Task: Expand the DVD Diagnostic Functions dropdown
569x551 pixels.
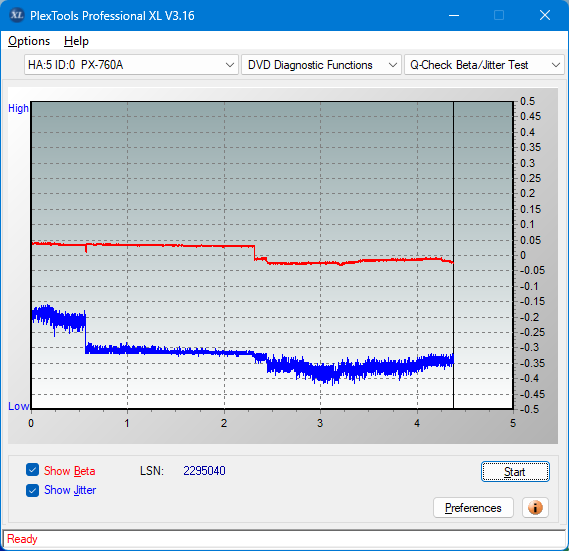Action: 321,65
